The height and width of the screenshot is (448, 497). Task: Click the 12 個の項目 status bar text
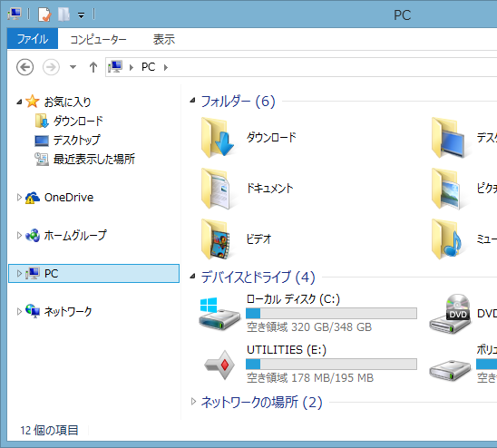pyautogui.click(x=49, y=430)
